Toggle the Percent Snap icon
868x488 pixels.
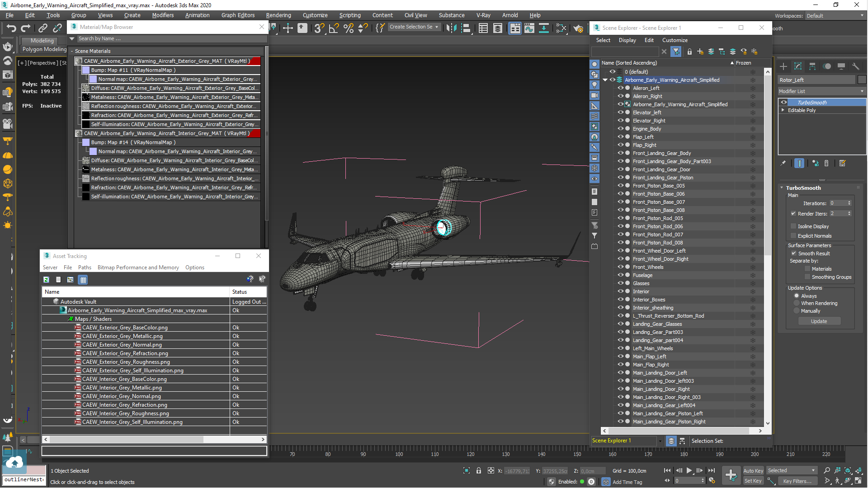(349, 28)
